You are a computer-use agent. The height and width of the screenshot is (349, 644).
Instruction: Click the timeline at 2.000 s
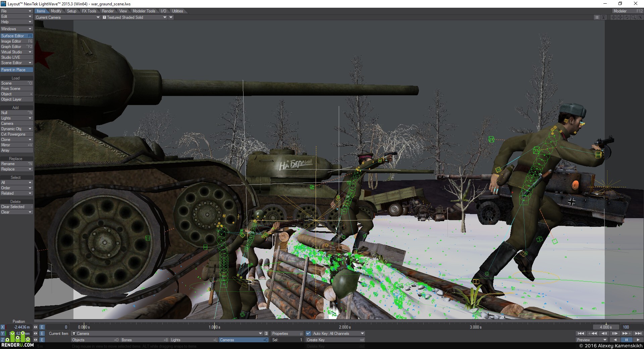click(x=345, y=327)
